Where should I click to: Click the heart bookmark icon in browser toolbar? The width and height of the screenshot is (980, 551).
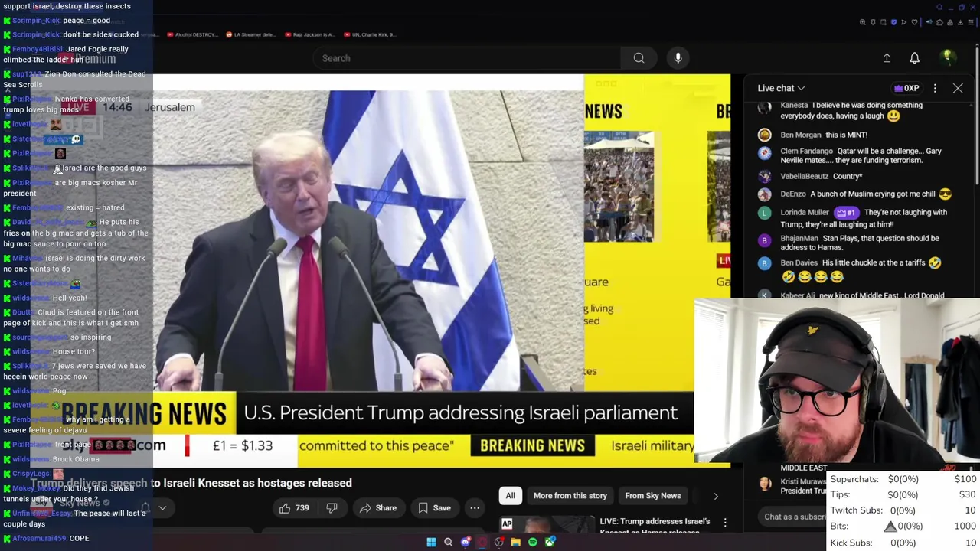[914, 22]
